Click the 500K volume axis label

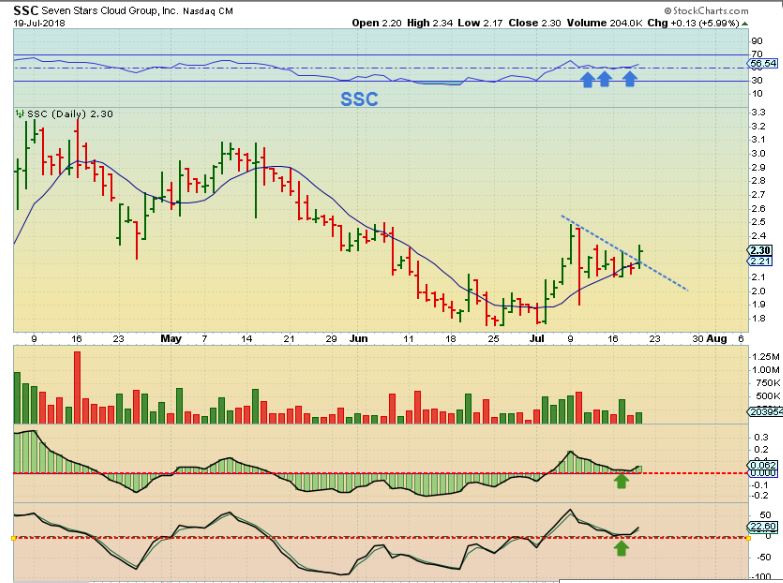[766, 396]
